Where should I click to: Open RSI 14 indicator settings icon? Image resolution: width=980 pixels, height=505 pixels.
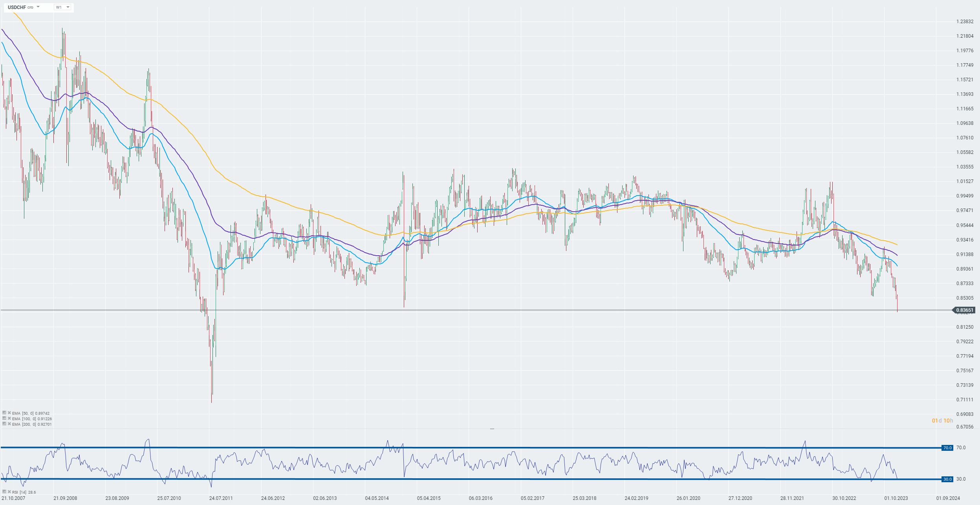click(x=4, y=492)
